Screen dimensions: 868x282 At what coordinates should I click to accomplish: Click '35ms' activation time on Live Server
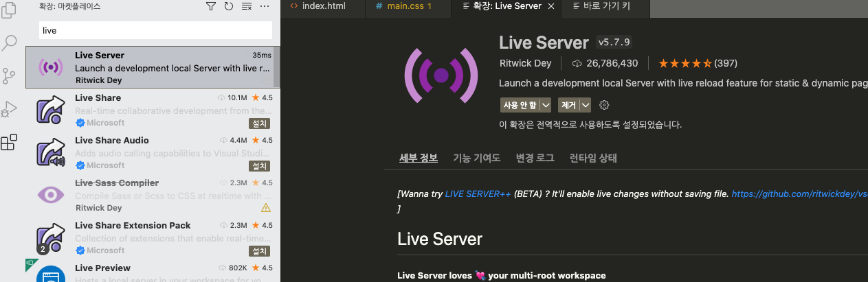[261, 55]
